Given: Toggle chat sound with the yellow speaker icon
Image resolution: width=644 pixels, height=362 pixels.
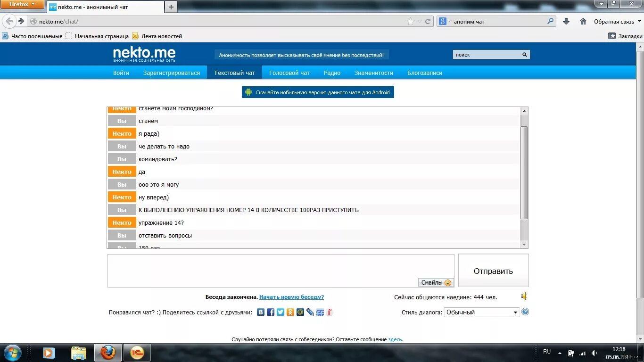Looking at the screenshot, I should [524, 296].
